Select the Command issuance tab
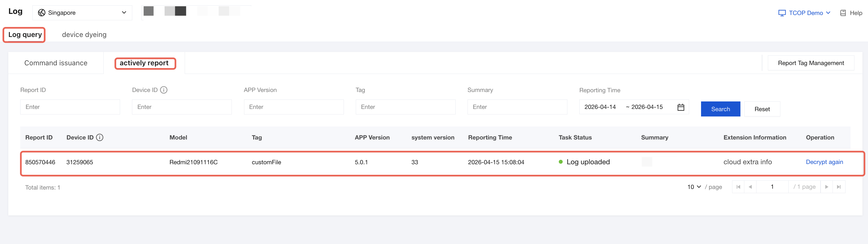Screen dimensions: 868x244 pos(56,63)
